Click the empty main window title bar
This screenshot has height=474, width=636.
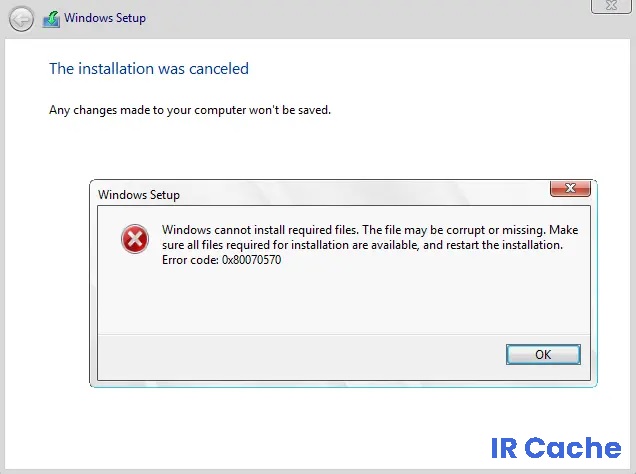[x=365, y=19]
